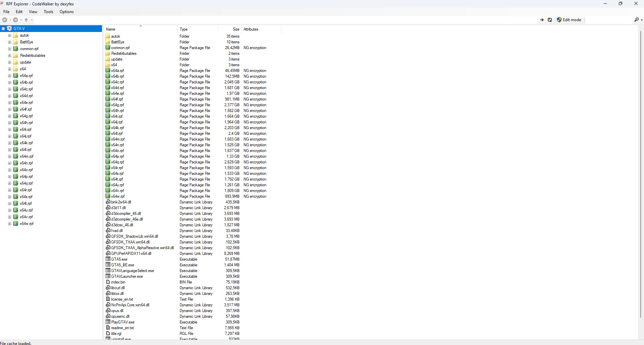
Task: Select opusenc.dll in file list
Action: [120, 316]
